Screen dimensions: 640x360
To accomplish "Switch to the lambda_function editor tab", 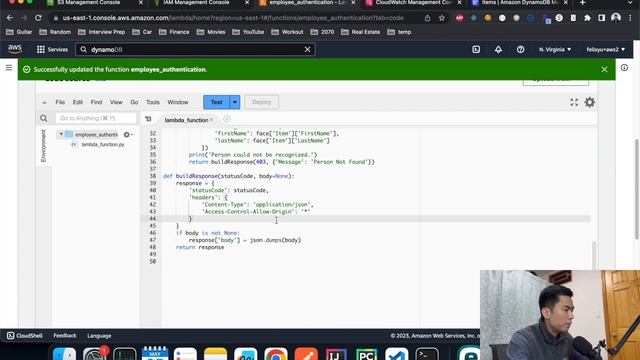I will pos(186,120).
